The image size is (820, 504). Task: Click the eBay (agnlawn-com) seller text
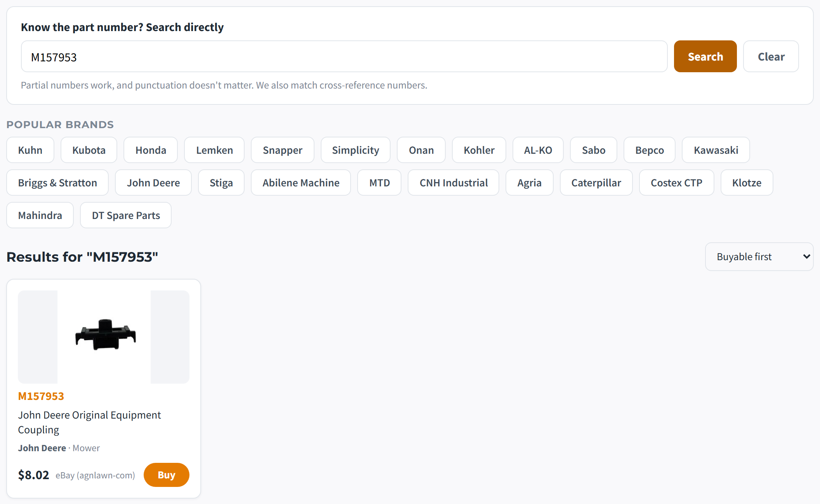coord(95,475)
